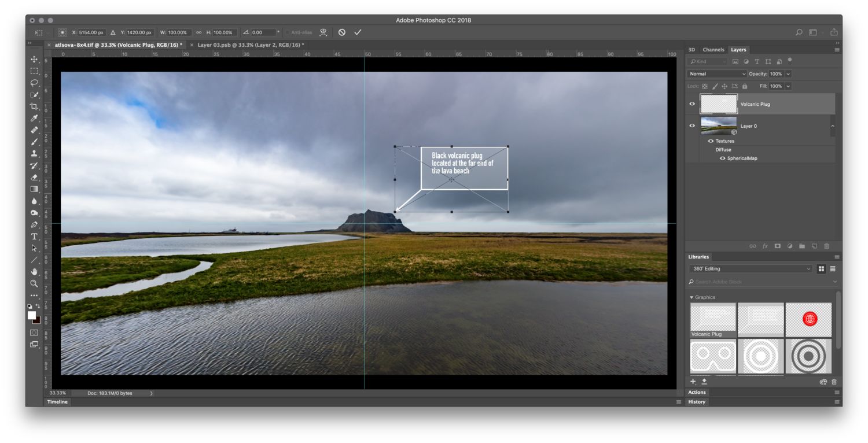Open the status bar Doc info arrow

[152, 393]
